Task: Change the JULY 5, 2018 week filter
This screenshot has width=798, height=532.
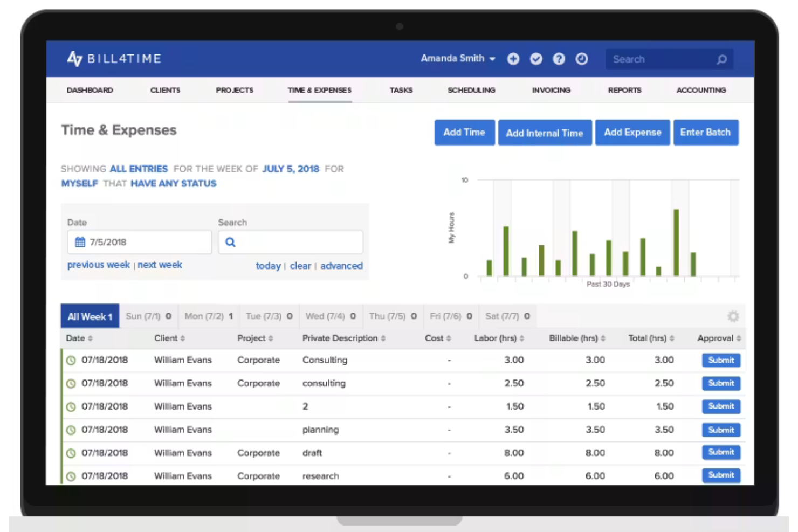Action: coord(291,169)
